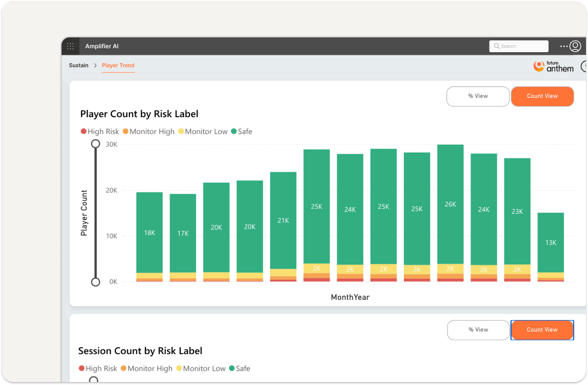Image resolution: width=588 pixels, height=385 pixels.
Task: Click the 30K top handle of axis slider
Action: click(x=96, y=144)
